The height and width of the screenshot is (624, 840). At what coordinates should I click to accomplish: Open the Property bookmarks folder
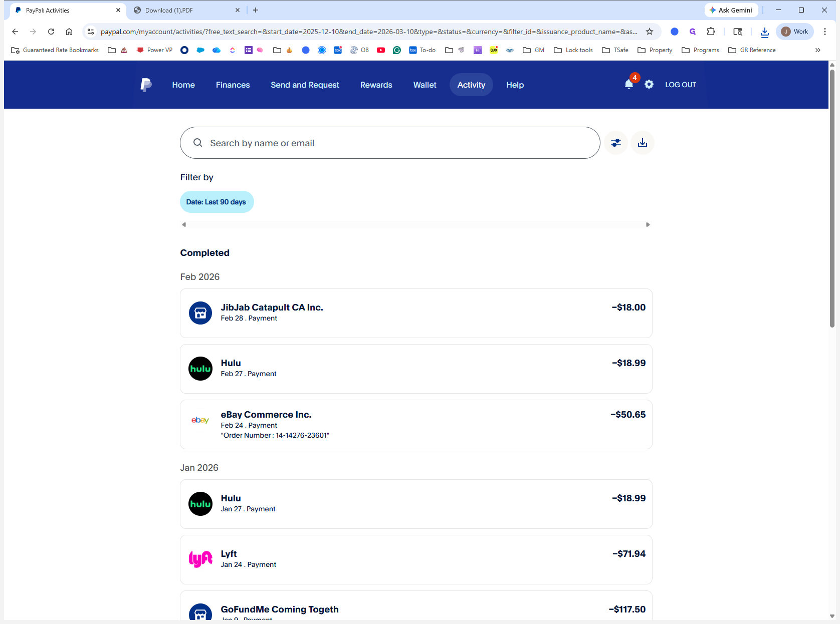pyautogui.click(x=655, y=50)
